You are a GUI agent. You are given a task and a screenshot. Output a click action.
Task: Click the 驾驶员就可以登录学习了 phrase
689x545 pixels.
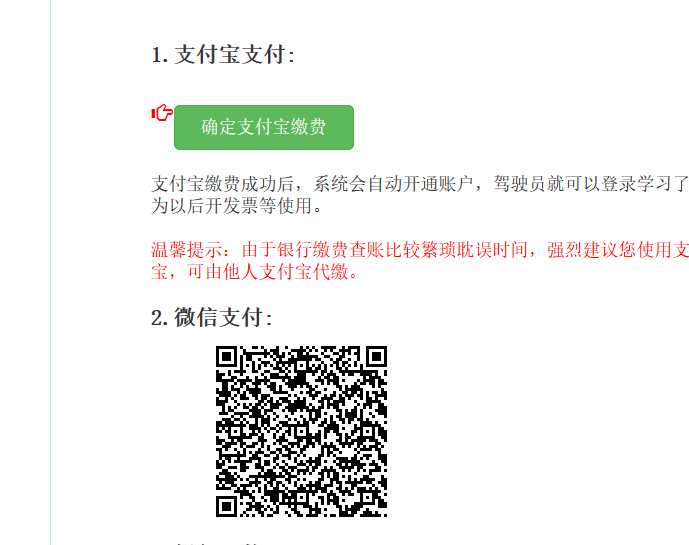[x=591, y=184]
